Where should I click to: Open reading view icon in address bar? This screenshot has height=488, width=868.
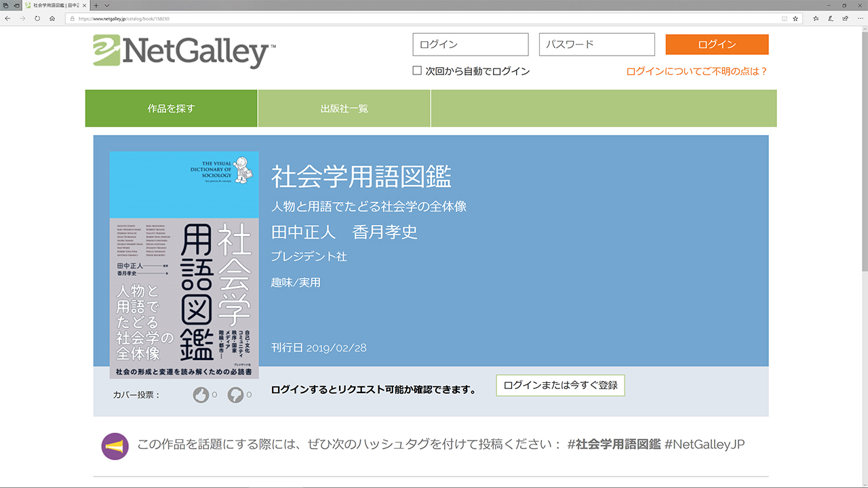click(785, 18)
